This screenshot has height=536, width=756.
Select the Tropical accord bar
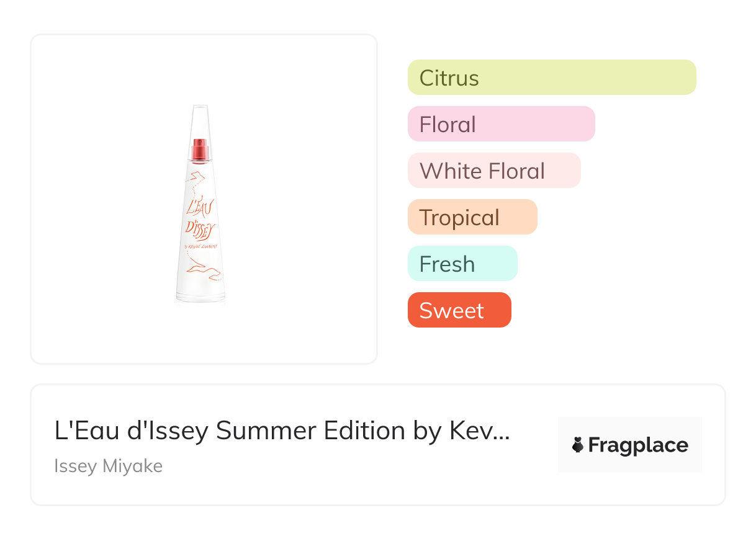pyautogui.click(x=472, y=217)
